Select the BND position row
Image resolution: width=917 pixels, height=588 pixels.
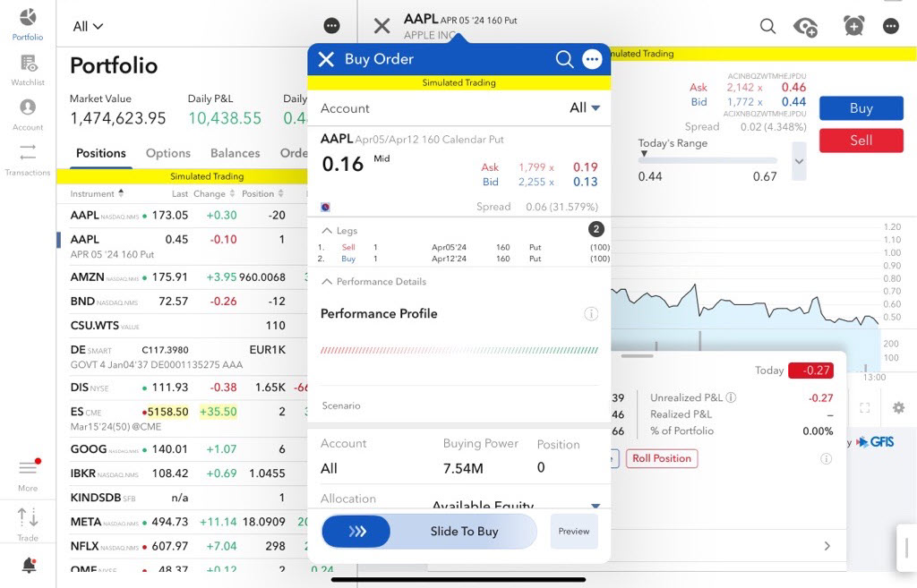click(x=182, y=302)
